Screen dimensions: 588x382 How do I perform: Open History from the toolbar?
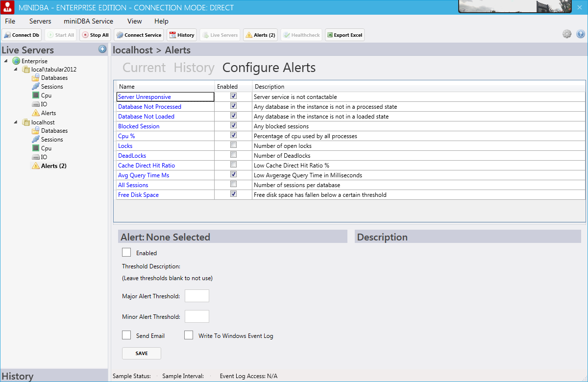tap(182, 35)
